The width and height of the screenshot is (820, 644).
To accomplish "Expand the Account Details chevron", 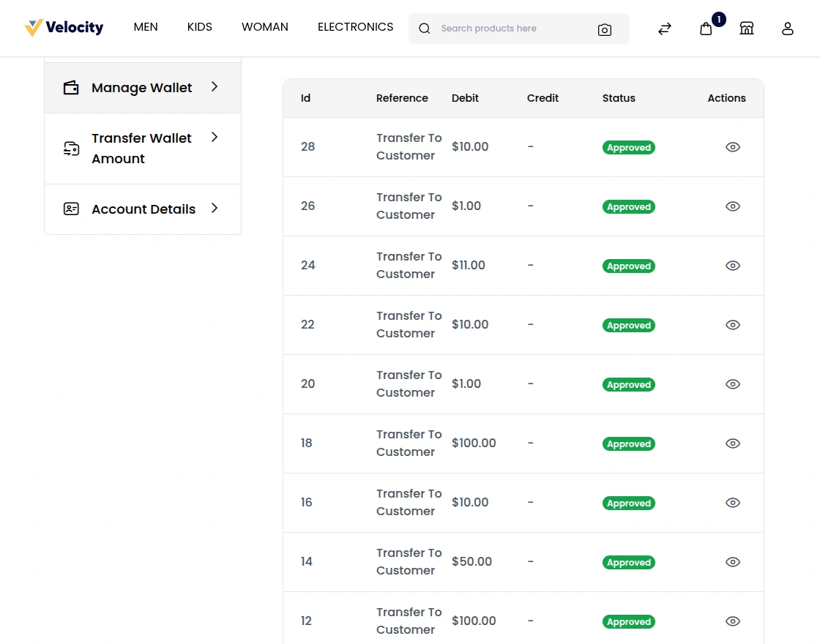I will point(214,209).
